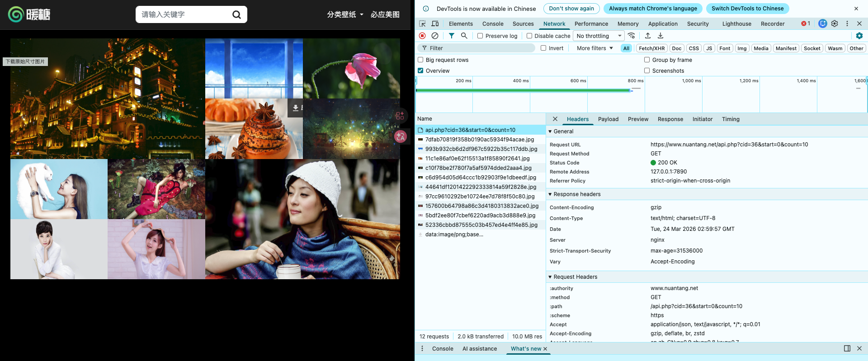This screenshot has width=868, height=361.
Task: Click the Don't show again button
Action: [571, 9]
